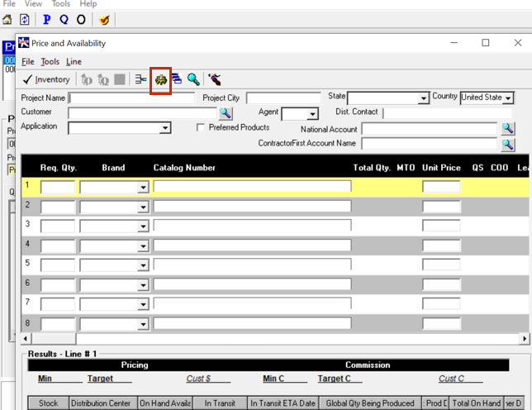Click the ContractorFirst Account Name lookup icon
The height and width of the screenshot is (410, 532).
pyautogui.click(x=508, y=145)
